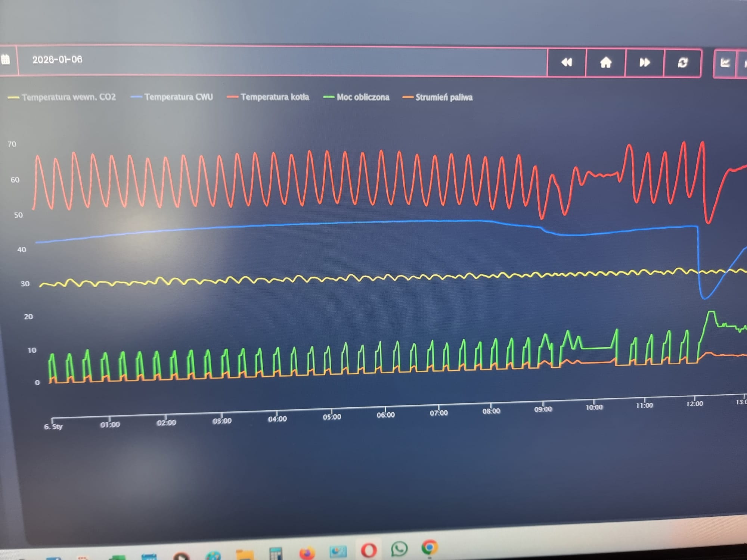Image resolution: width=747 pixels, height=560 pixels.
Task: Go to previous day with rewind button
Action: click(x=567, y=62)
